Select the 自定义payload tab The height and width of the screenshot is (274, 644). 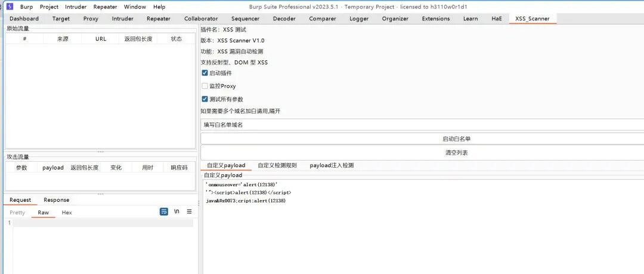226,165
